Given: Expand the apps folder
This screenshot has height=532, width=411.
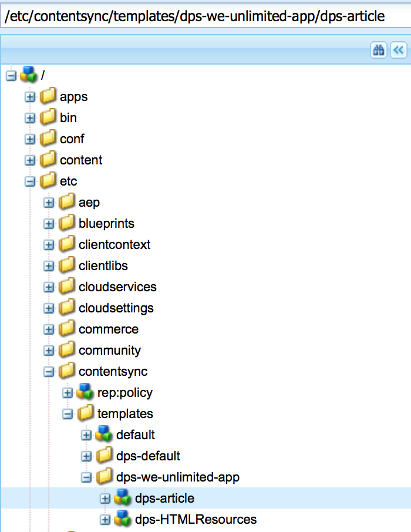Looking at the screenshot, I should 30,97.
